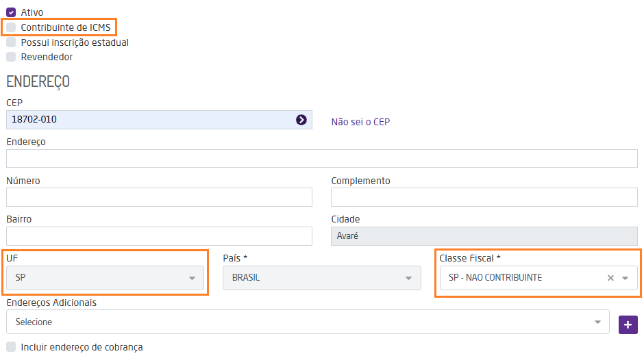Open the Classe Fiscal dropdown arrow
The height and width of the screenshot is (358, 644).
[625, 278]
